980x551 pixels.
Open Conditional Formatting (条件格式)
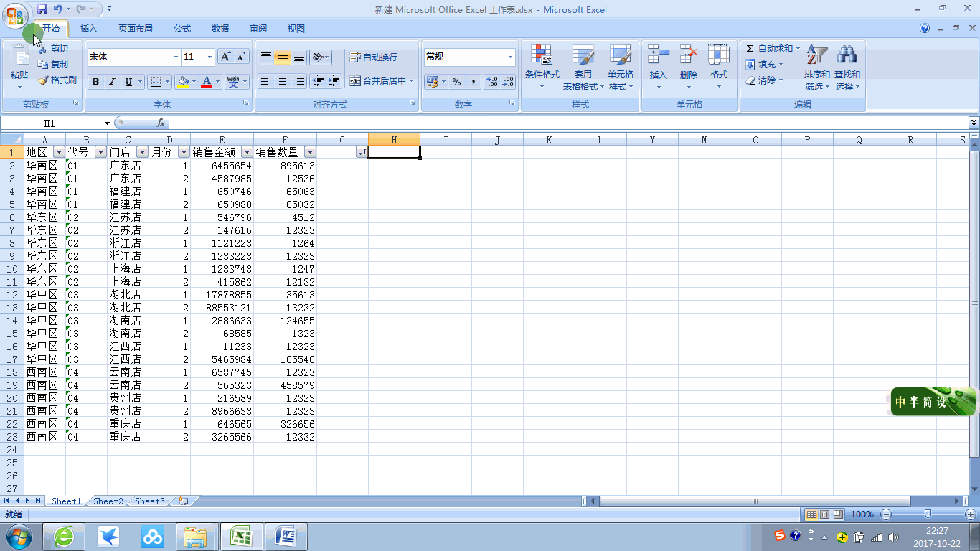point(542,67)
